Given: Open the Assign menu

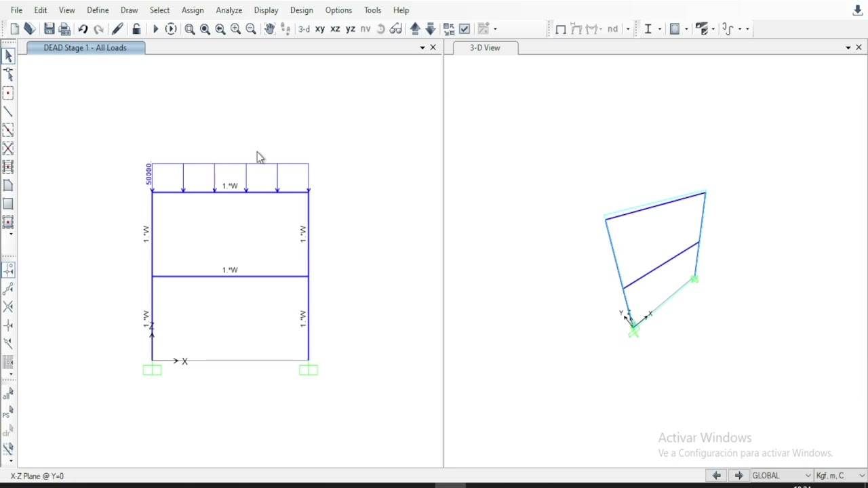Looking at the screenshot, I should point(193,10).
